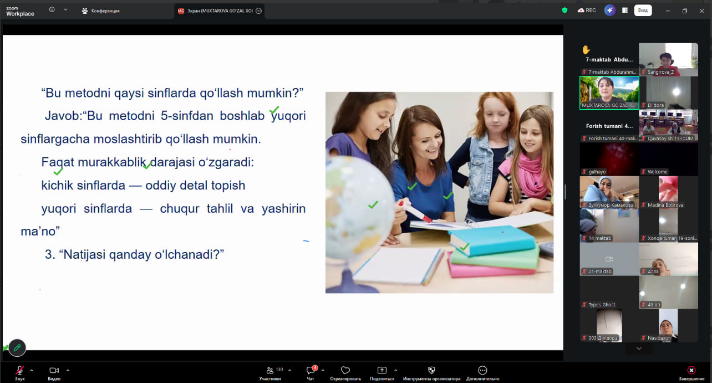
Task: Click muted mic icon on gulhayo tile
Action: tap(585, 172)
